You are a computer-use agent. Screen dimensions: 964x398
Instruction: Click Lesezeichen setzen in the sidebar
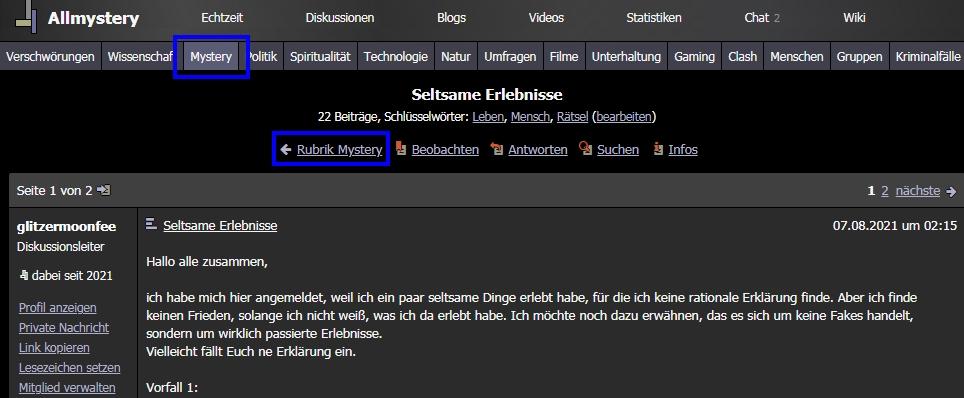tap(69, 368)
